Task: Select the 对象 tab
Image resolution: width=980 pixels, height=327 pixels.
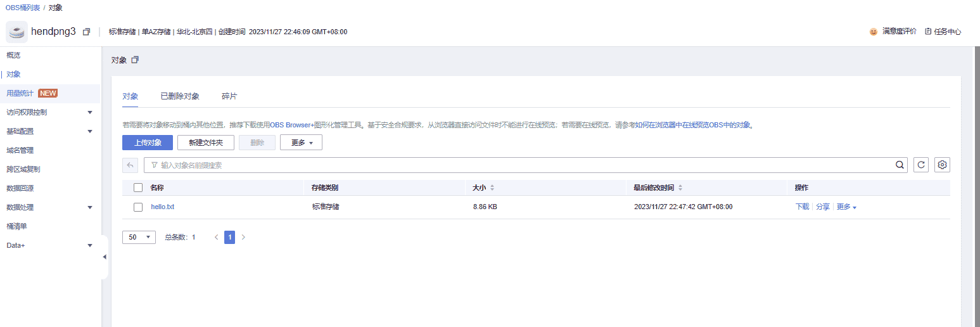Action: (130, 96)
